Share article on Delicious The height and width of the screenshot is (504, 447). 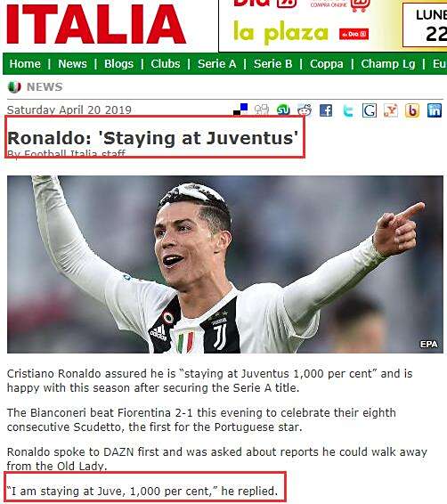[x=240, y=110]
